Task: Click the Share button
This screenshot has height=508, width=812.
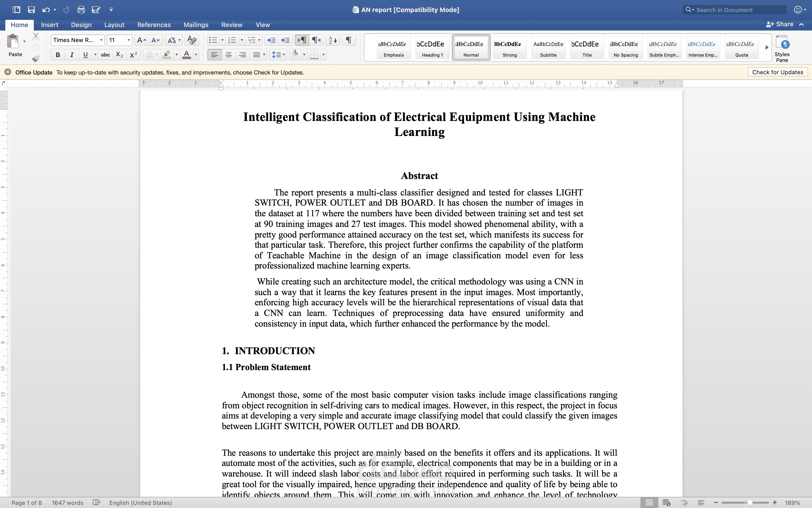Action: click(779, 24)
